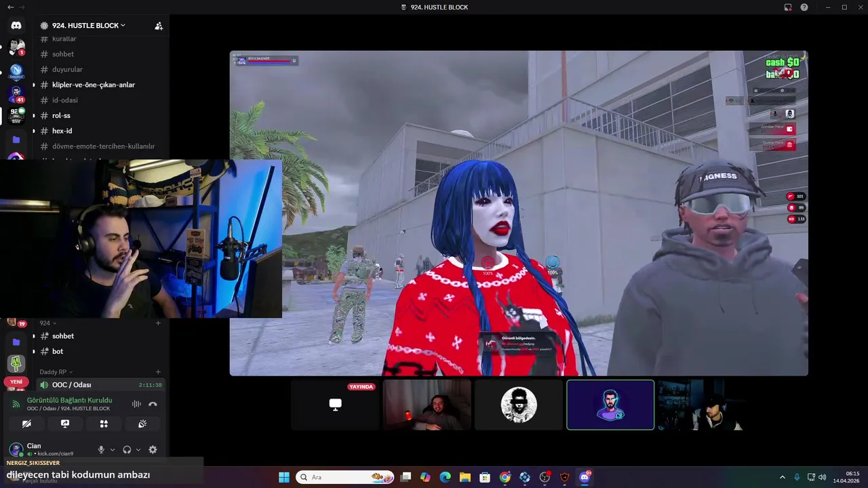Share your screen button
This screenshot has height=488, width=868.
(x=65, y=424)
